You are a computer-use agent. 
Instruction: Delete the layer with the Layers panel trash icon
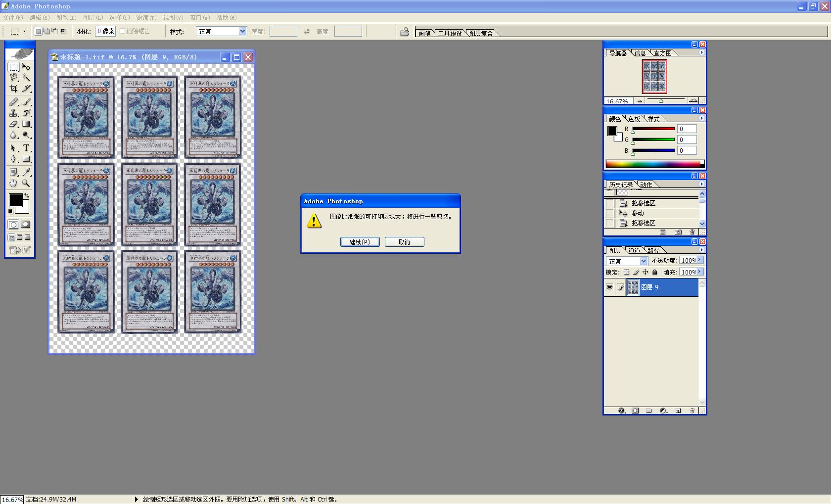(692, 411)
